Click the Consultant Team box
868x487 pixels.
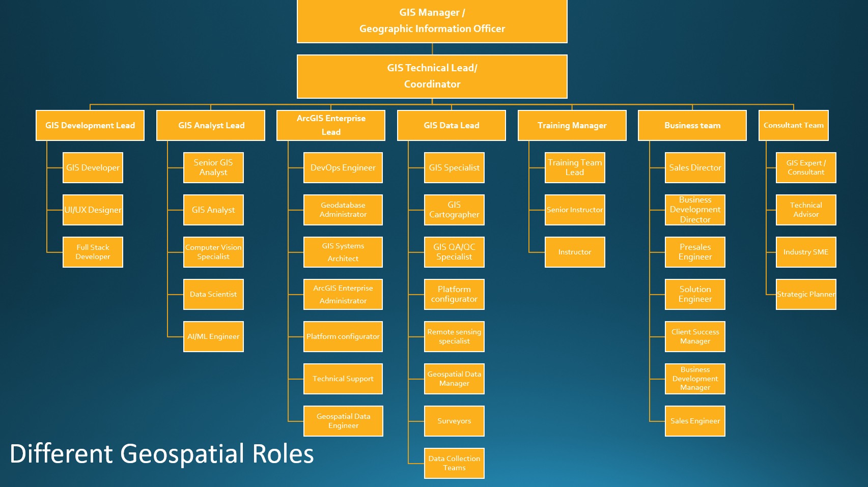(x=794, y=125)
